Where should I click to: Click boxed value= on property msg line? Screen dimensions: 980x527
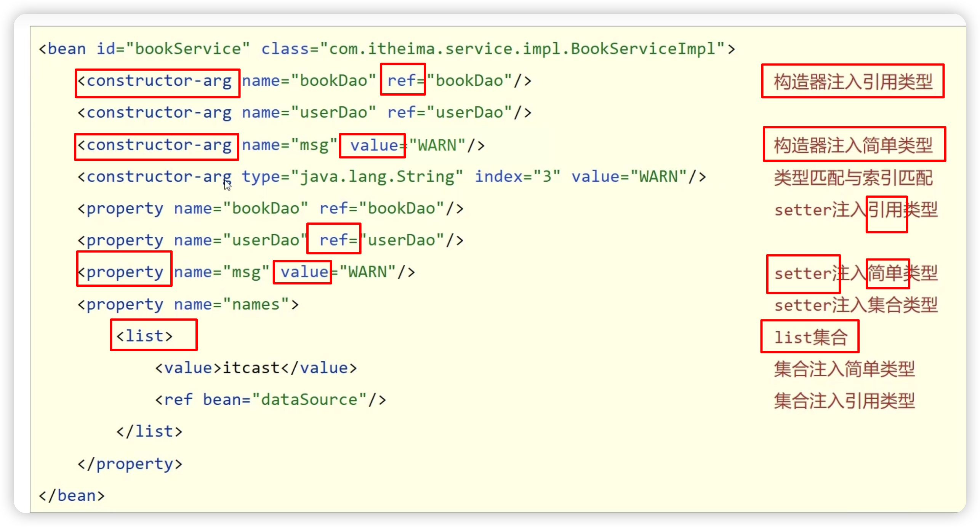pyautogui.click(x=302, y=272)
